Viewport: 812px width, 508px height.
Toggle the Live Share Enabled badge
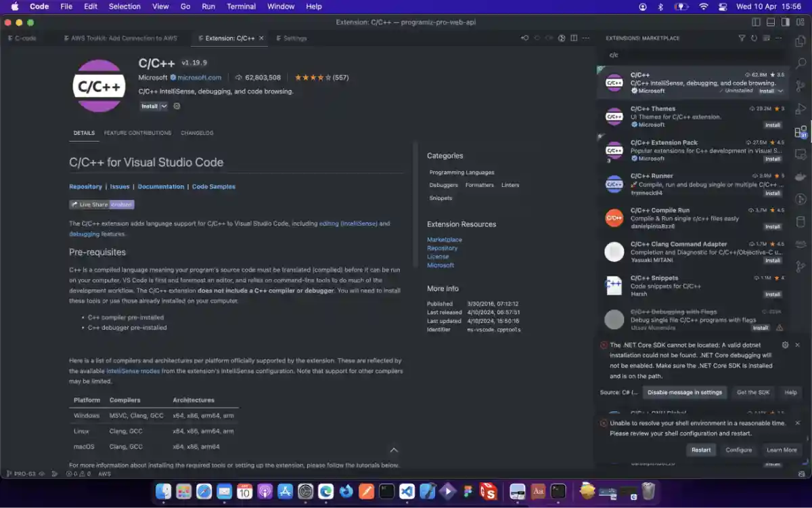(101, 204)
